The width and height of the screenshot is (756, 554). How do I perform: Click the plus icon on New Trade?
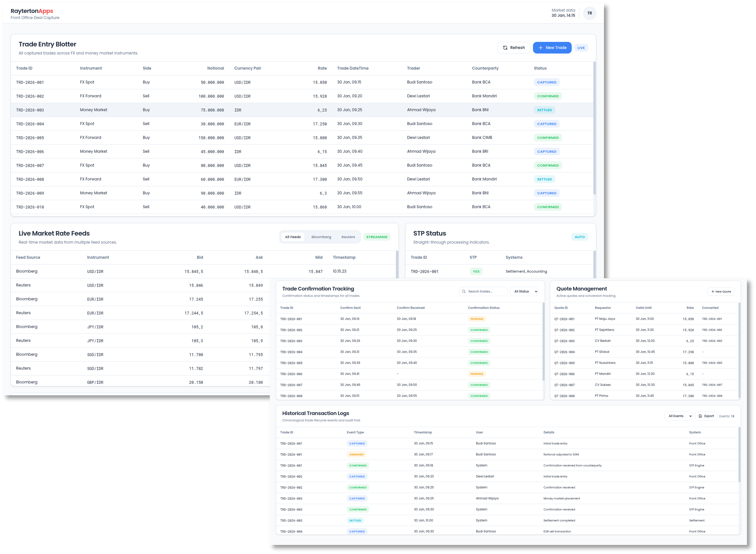pos(541,48)
